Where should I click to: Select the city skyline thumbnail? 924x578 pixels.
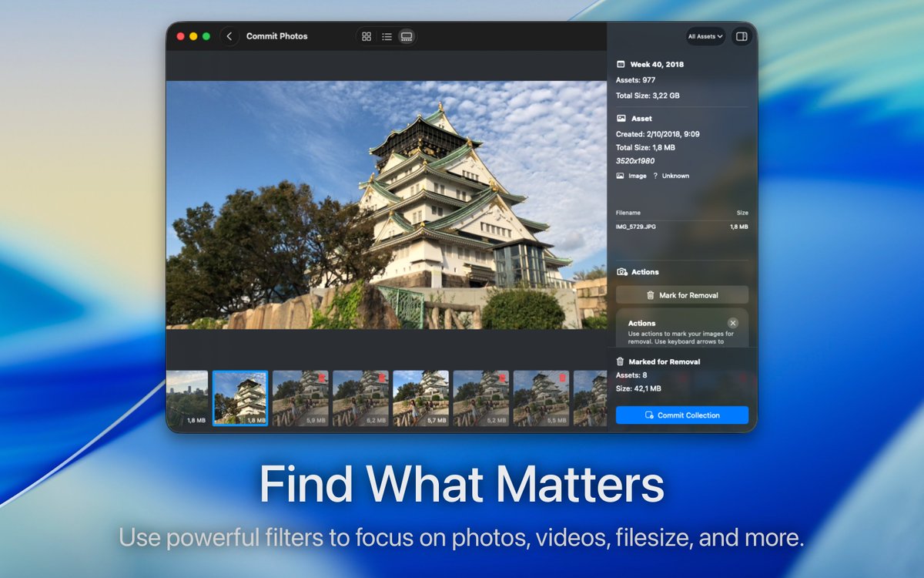(x=187, y=398)
